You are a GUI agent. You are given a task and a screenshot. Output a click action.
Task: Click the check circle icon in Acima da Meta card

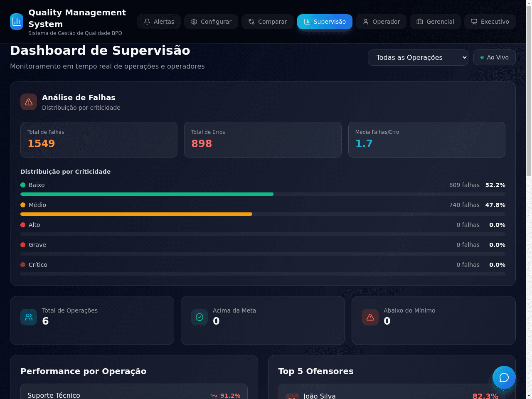click(x=199, y=317)
